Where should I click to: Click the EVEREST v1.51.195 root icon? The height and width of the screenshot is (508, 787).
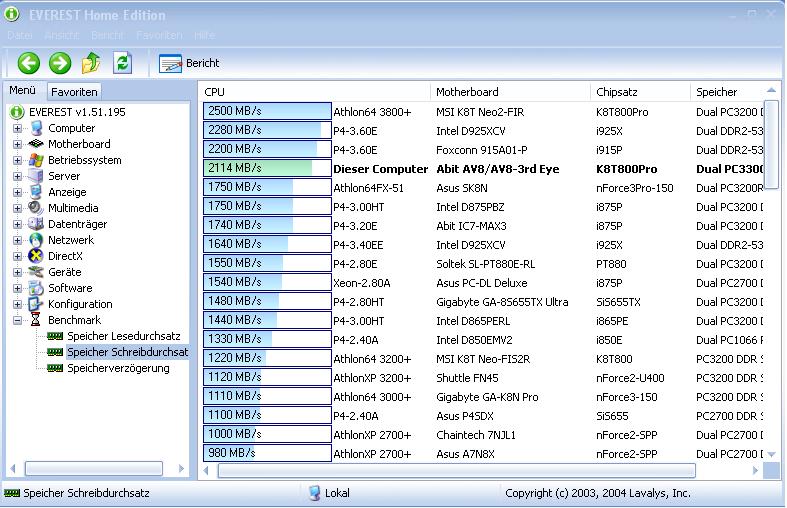pos(17,112)
